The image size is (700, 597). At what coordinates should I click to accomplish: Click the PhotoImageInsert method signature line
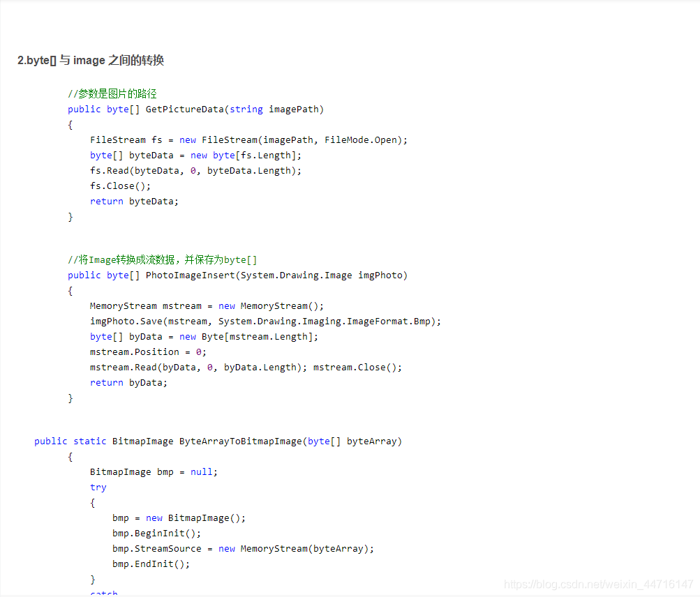(x=237, y=275)
